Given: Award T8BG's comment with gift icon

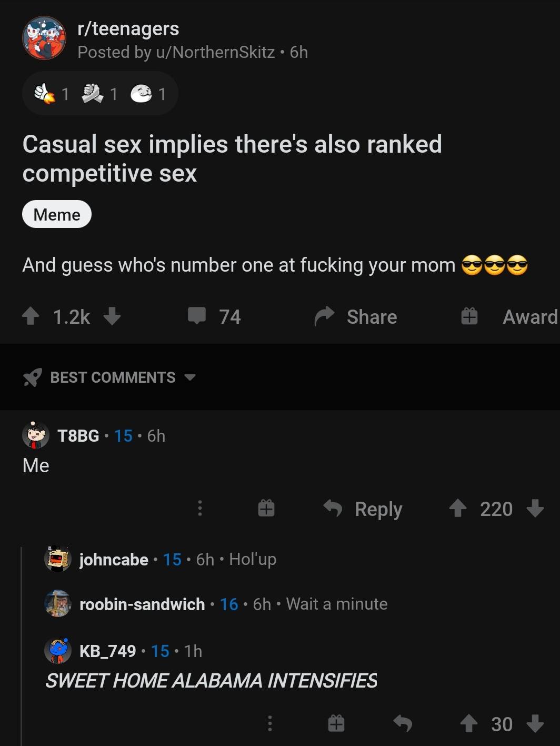Looking at the screenshot, I should (266, 509).
